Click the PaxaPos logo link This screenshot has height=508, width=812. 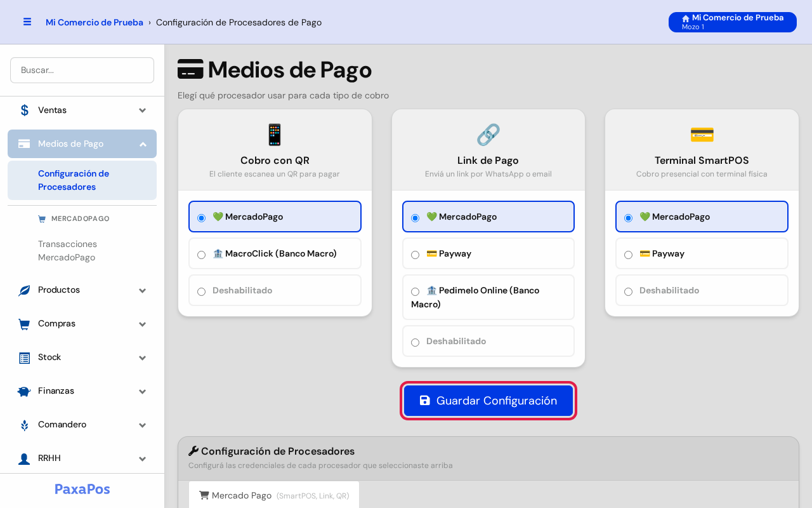tap(82, 489)
